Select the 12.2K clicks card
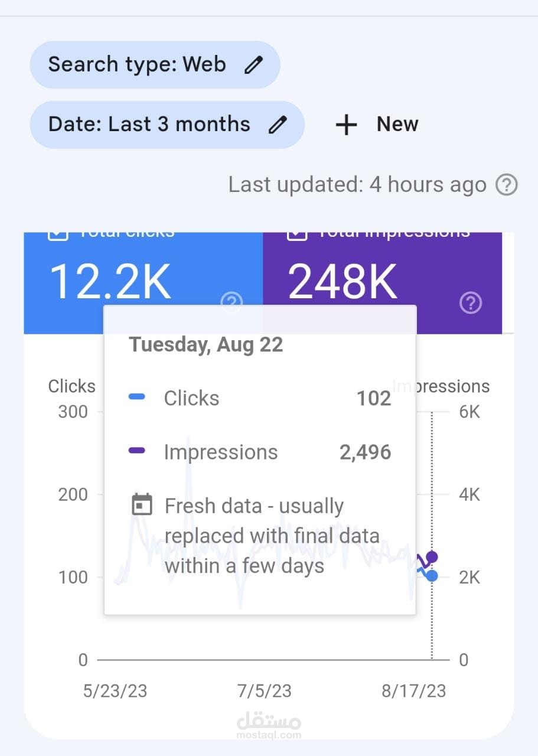Viewport: 538px width, 756px height. pos(144,283)
